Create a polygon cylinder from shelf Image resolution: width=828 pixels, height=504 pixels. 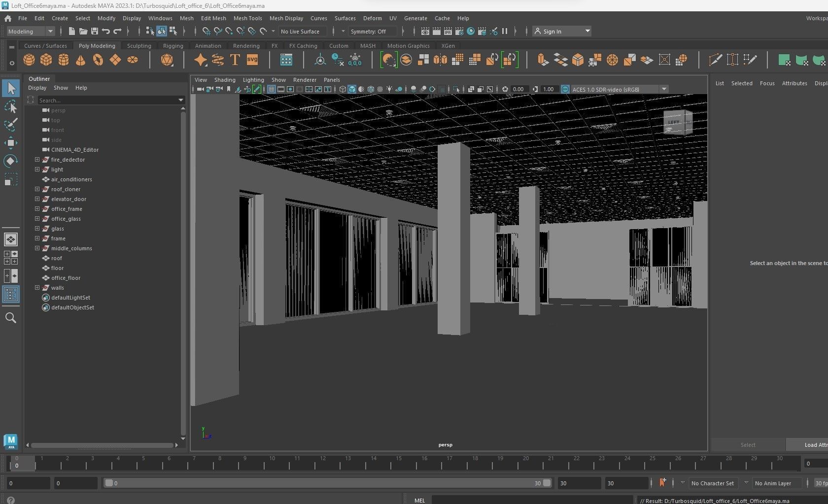pos(64,60)
